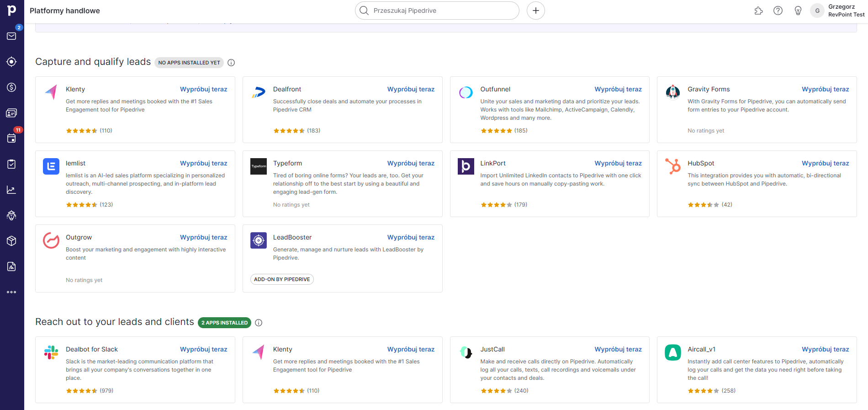Open the Outfunnel card title
Viewport: 868px width, 410px height.
(x=495, y=89)
